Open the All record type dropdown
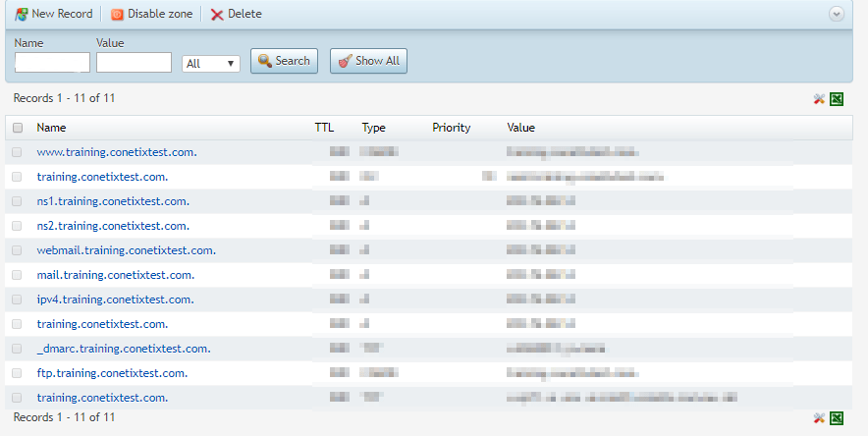This screenshot has height=436, width=868. coord(211,64)
